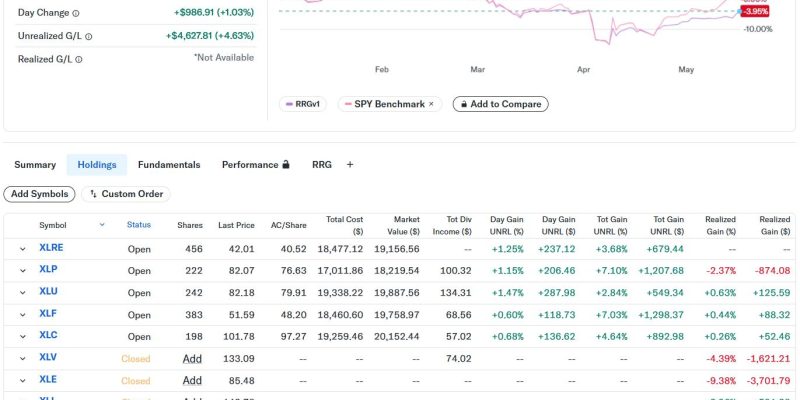Click the Add to Compare button
This screenshot has width=800, height=400.
pos(501,104)
